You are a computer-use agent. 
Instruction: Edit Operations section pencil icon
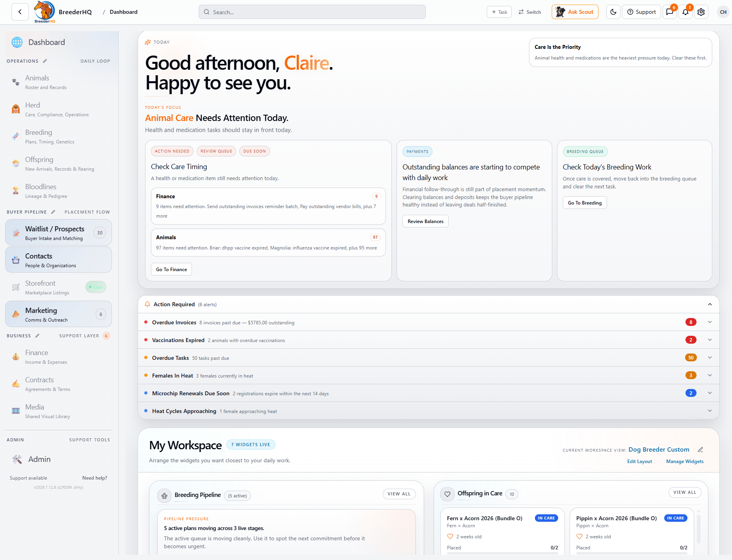pyautogui.click(x=45, y=61)
